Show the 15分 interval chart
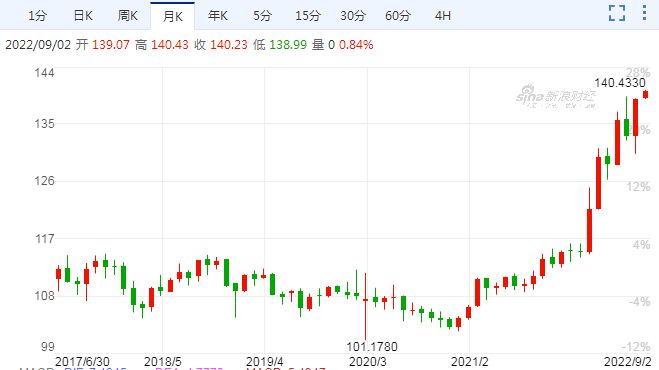The height and width of the screenshot is (370, 659). (x=308, y=16)
